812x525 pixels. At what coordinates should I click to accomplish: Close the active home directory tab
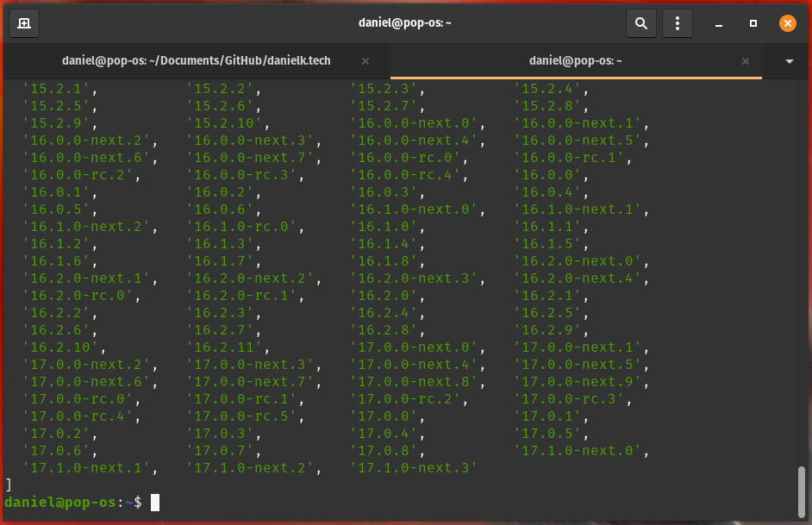[x=746, y=60]
